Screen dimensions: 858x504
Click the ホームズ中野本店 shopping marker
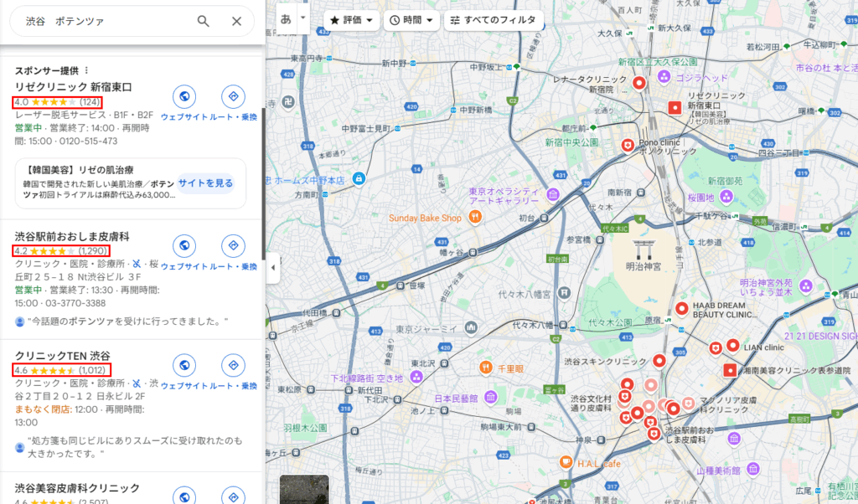[359, 178]
